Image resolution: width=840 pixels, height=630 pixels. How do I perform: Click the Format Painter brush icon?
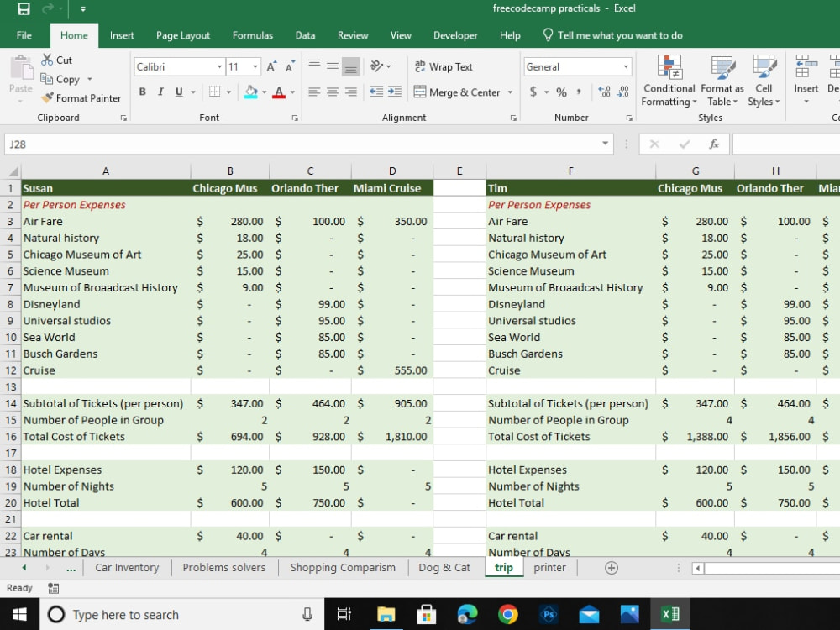(48, 98)
